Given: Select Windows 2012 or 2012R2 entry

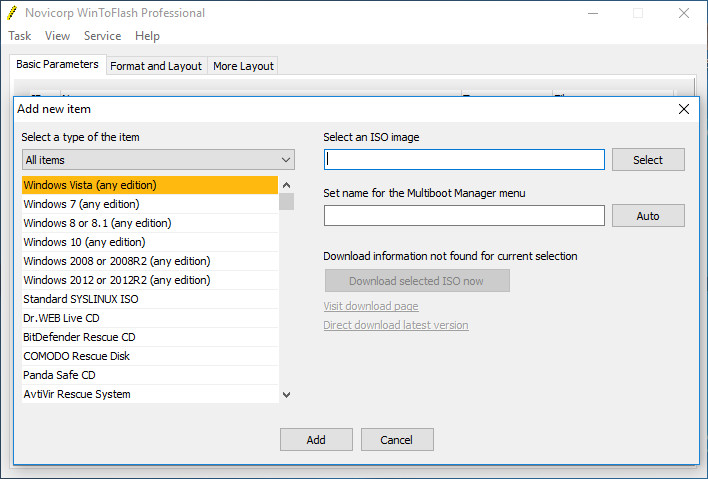Looking at the screenshot, I should coord(150,280).
